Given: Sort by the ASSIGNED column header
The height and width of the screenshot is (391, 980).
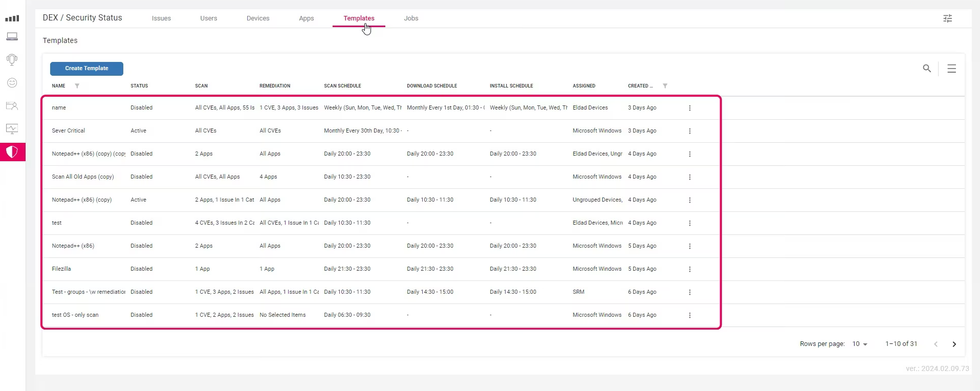Looking at the screenshot, I should 584,86.
